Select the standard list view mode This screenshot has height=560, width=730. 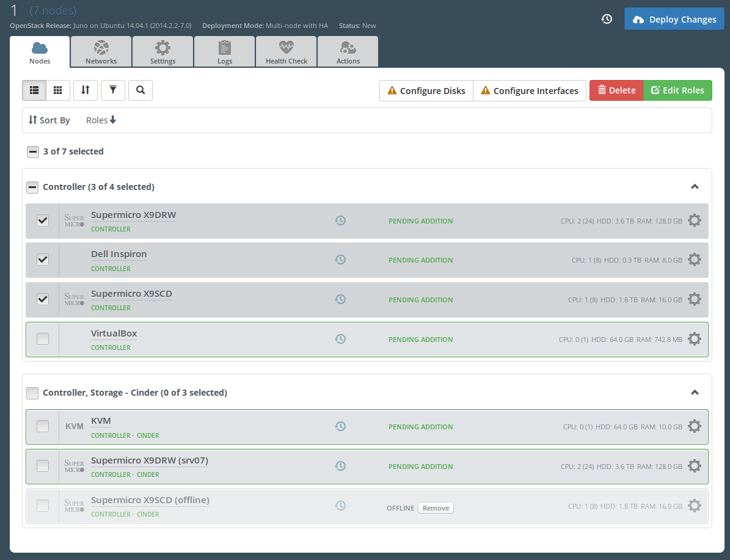point(34,90)
